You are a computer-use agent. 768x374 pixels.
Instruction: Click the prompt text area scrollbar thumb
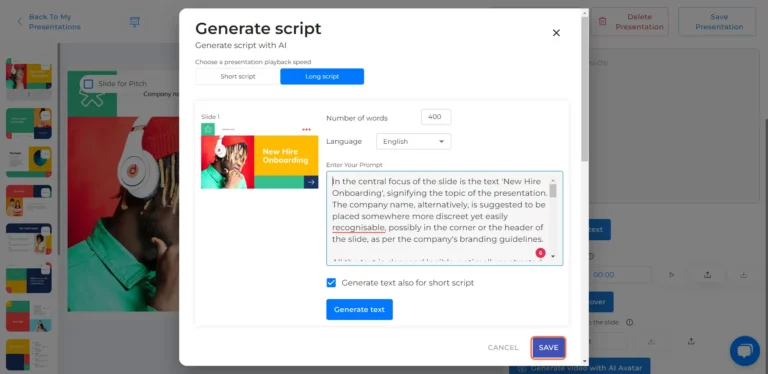click(x=552, y=190)
